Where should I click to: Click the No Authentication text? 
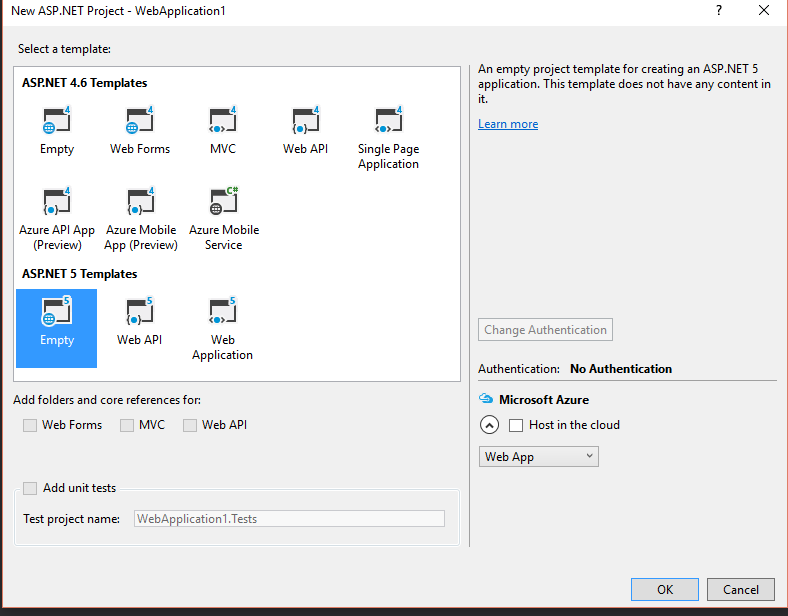point(621,369)
